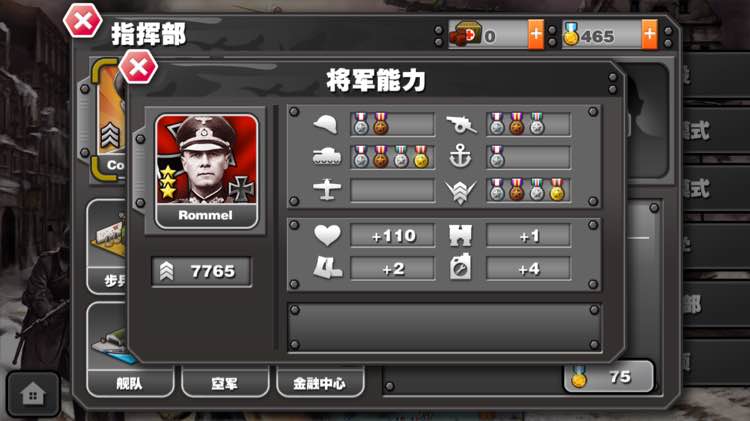This screenshot has height=421, width=750.
Task: Select the Rommel general portrait
Action: click(207, 171)
